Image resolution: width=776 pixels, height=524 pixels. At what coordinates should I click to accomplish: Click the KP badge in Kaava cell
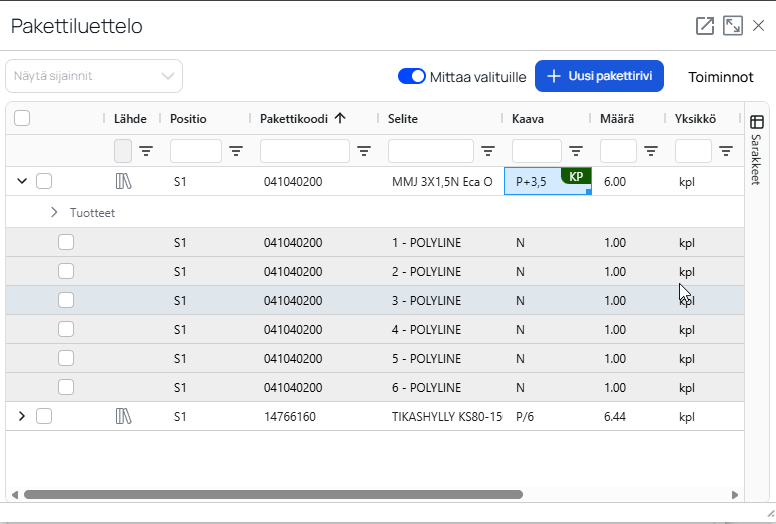point(576,176)
